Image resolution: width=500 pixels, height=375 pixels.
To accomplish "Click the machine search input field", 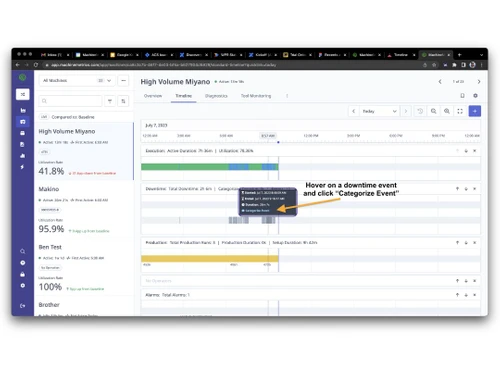I will tap(71, 101).
